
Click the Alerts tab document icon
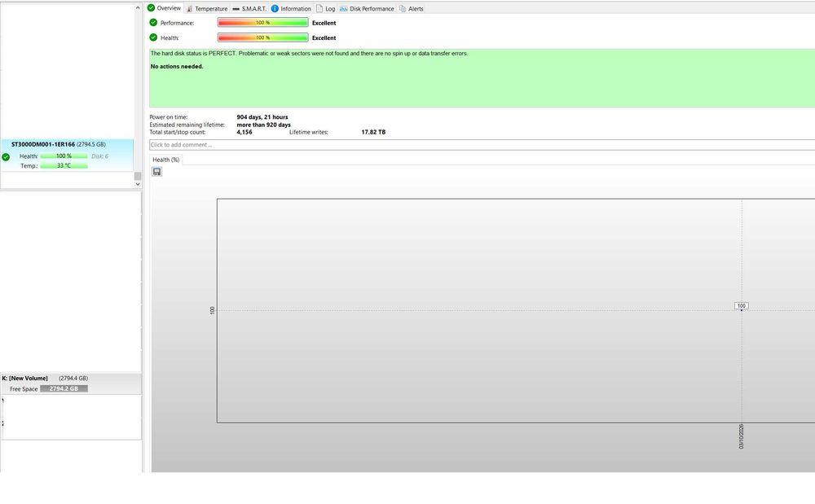tap(403, 9)
